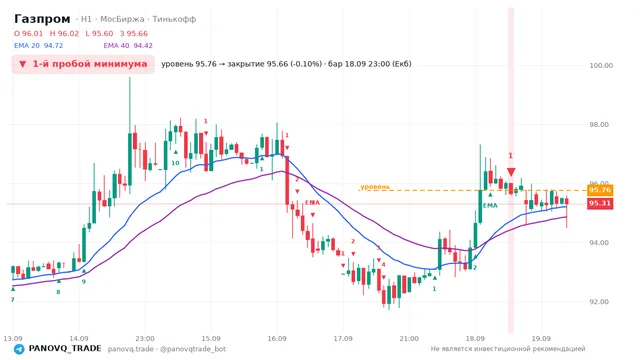
Task: Click the Telegram logo beside PANOVQ_TRADE
Action: point(19,349)
